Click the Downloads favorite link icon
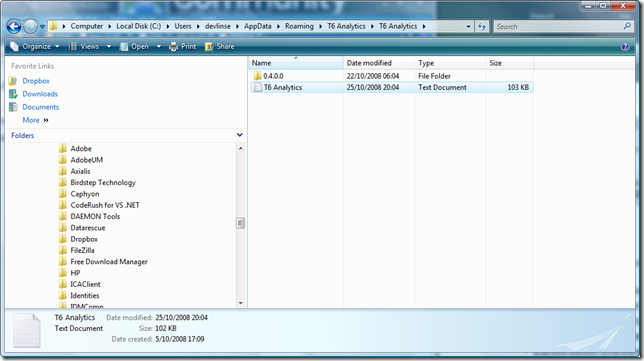The image size is (644, 361). tap(13, 94)
